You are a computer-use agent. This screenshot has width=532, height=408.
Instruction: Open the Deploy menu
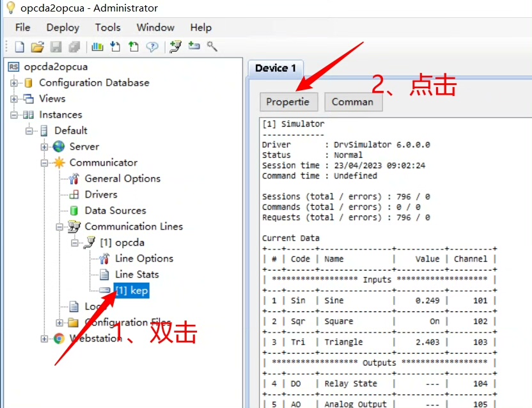[63, 27]
